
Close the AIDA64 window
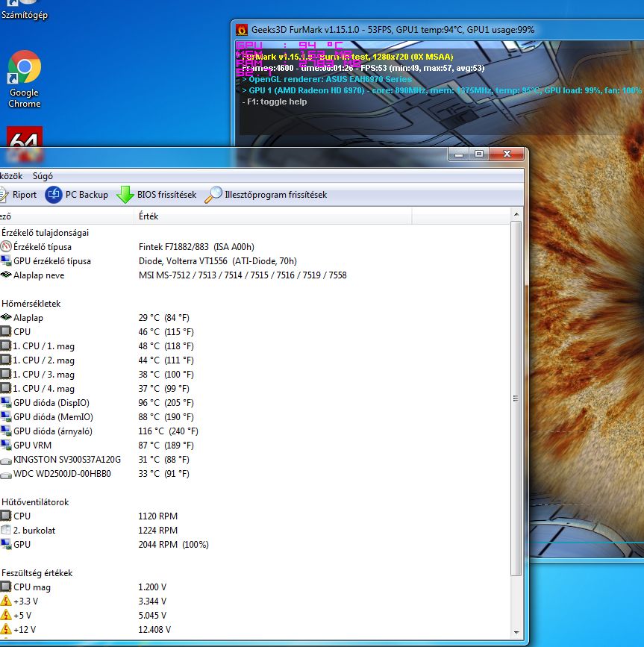click(x=507, y=154)
